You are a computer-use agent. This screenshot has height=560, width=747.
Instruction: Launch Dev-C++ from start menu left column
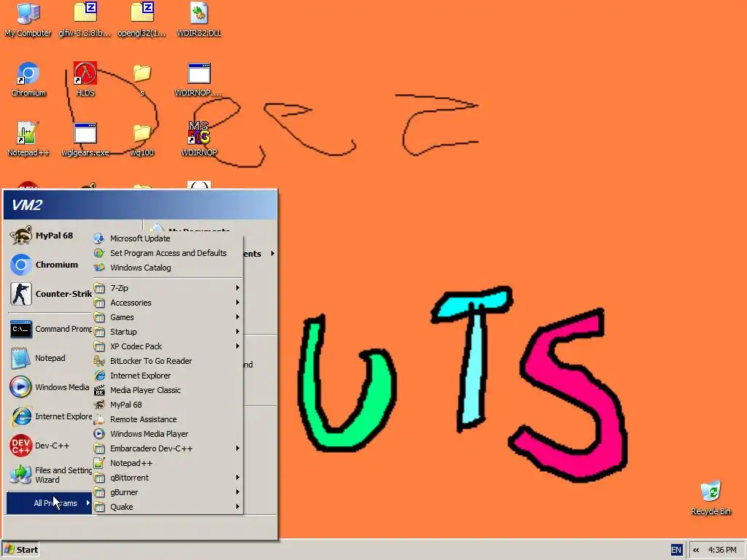pos(50,446)
